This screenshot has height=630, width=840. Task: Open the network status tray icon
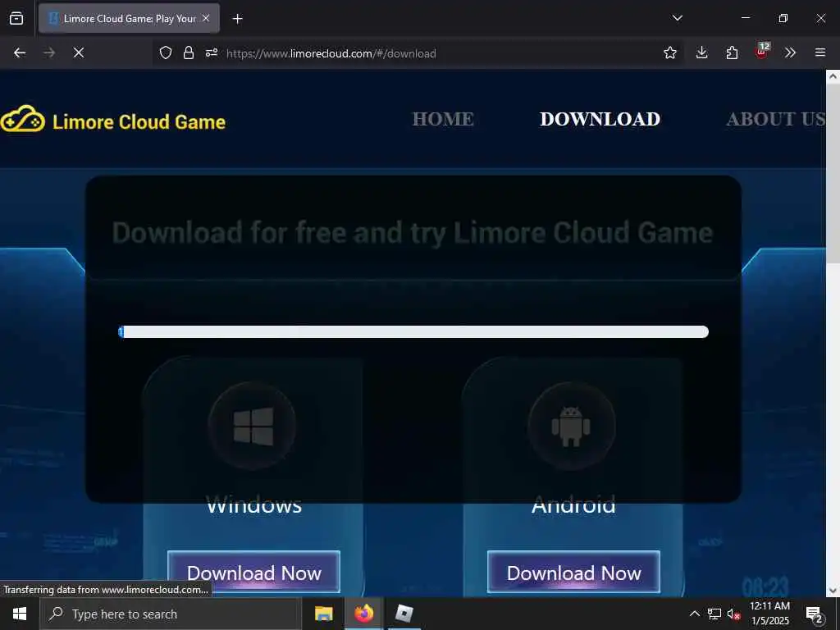714,614
